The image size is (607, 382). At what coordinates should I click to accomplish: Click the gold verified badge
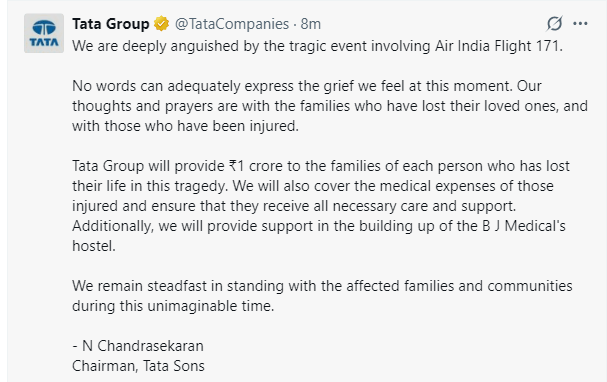point(161,24)
